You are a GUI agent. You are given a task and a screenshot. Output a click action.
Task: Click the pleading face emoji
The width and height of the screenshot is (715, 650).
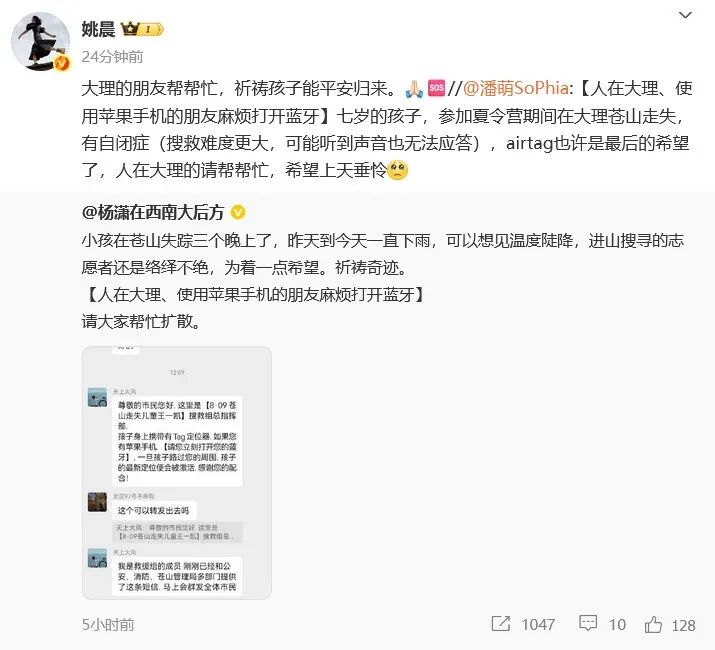click(x=397, y=171)
